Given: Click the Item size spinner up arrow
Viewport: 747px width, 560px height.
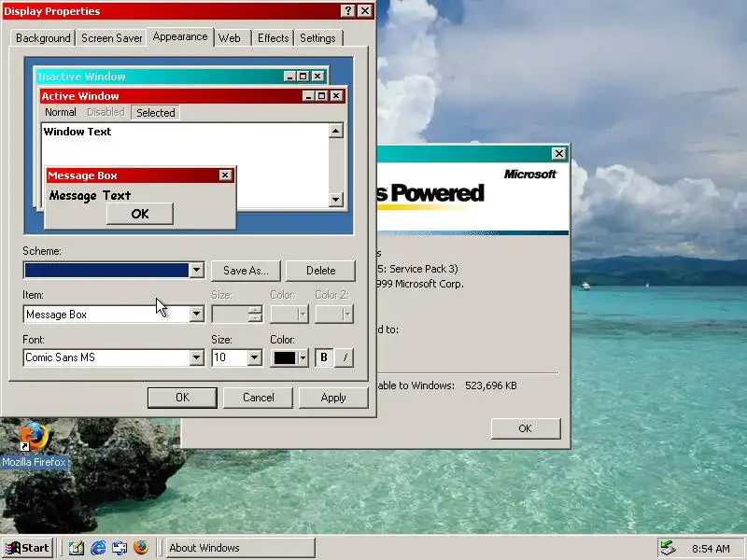Looking at the screenshot, I should pos(255,310).
